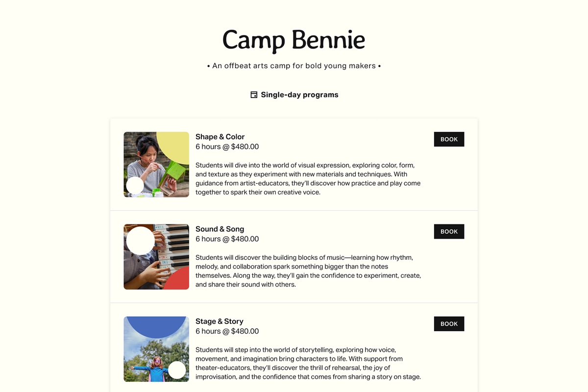Open the piano keys thumbnail image
The height and width of the screenshot is (392, 588).
click(156, 257)
